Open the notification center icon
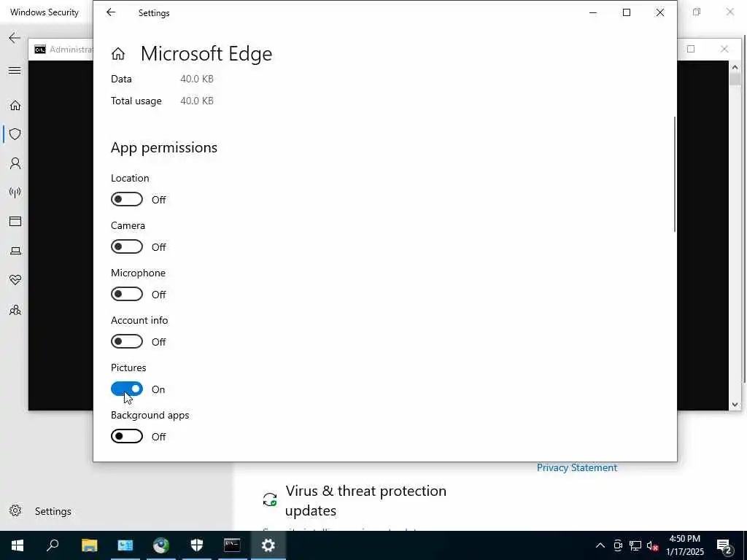 (x=724, y=545)
